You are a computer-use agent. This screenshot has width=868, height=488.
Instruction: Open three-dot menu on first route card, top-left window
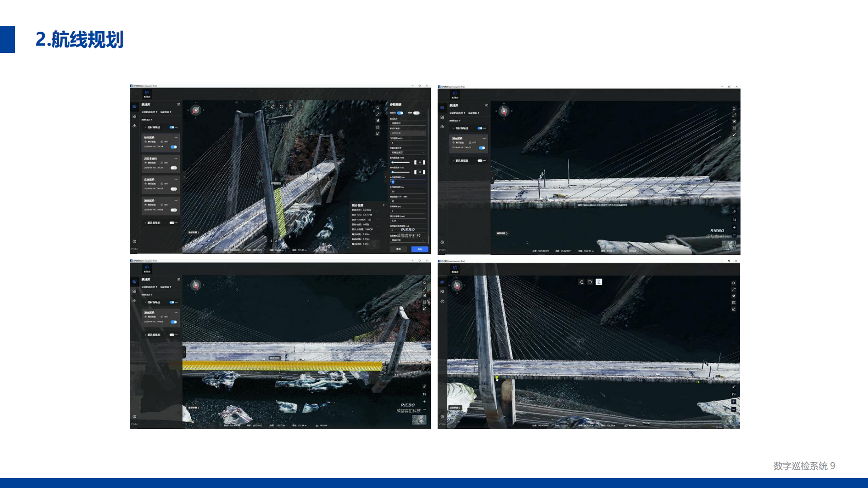coord(176,138)
